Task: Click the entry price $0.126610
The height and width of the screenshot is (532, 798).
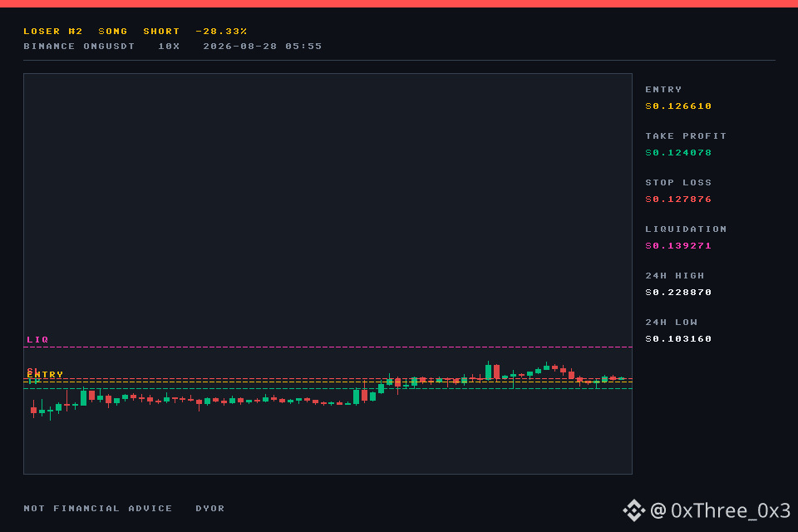Action: [678, 106]
